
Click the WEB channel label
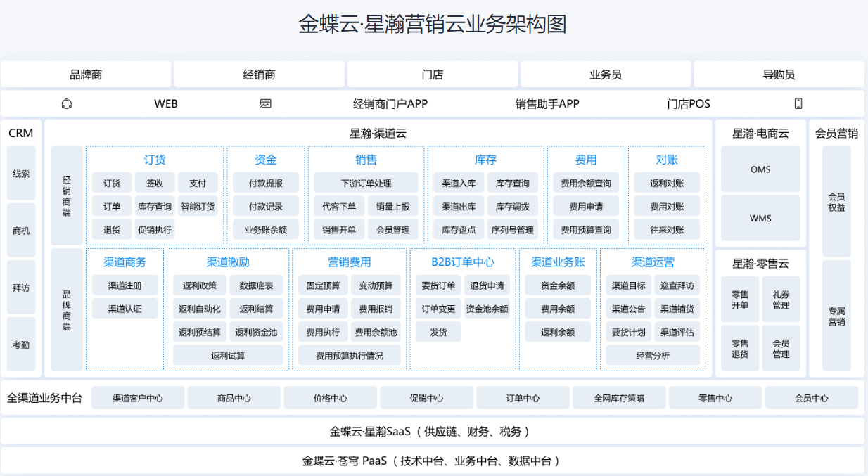166,103
